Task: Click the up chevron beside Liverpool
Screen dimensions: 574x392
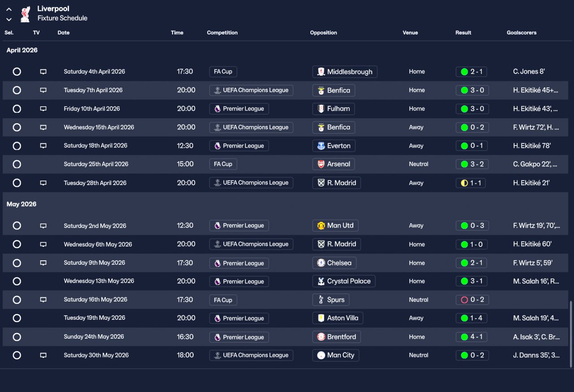Action: tap(9, 9)
